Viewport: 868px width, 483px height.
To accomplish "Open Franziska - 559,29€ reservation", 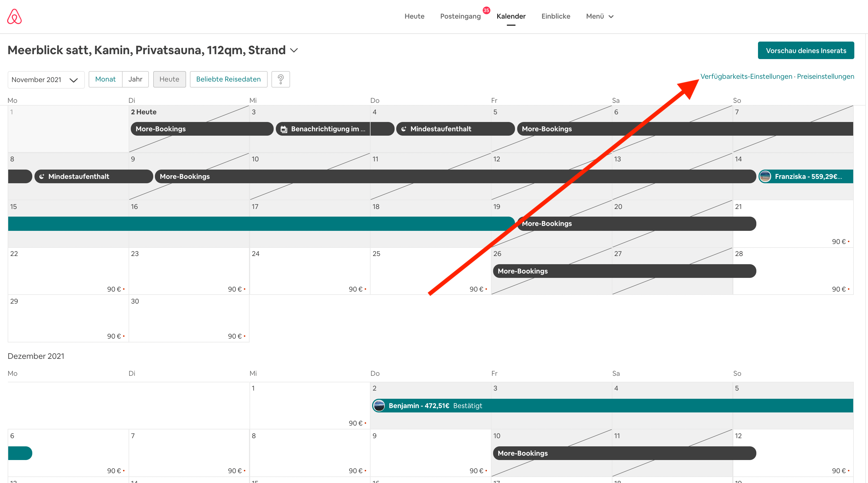I will pyautogui.click(x=806, y=176).
